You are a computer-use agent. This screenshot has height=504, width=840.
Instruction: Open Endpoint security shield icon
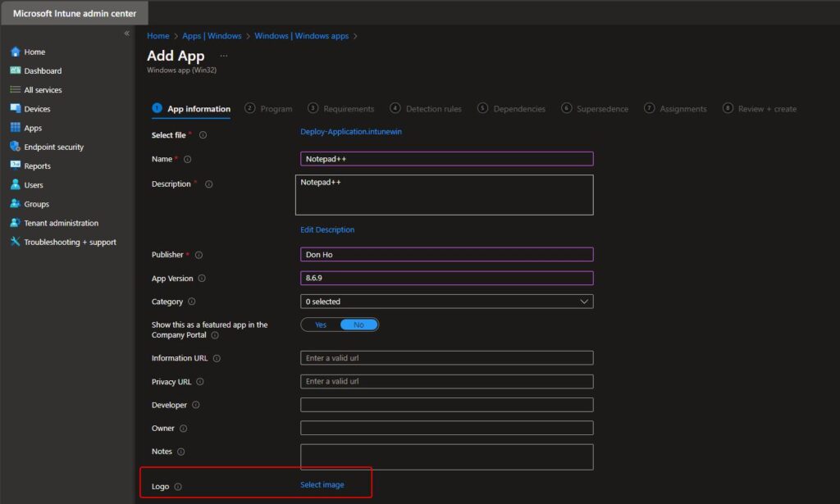point(15,147)
